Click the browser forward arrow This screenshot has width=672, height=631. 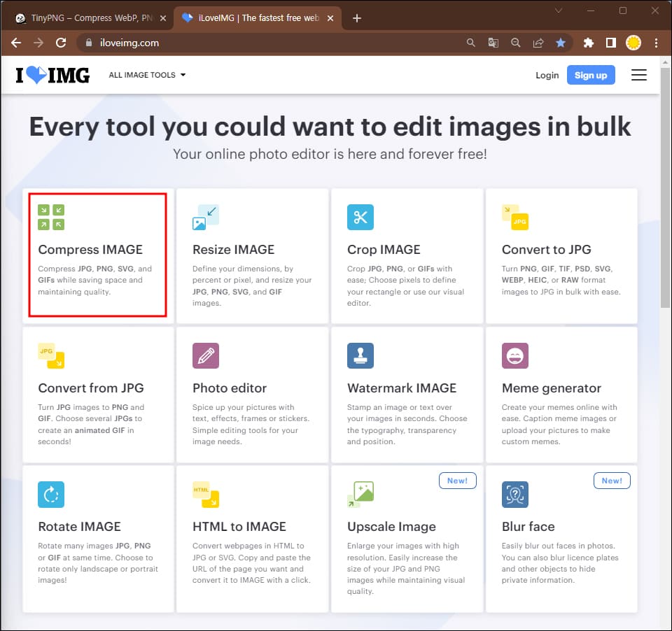(x=38, y=43)
